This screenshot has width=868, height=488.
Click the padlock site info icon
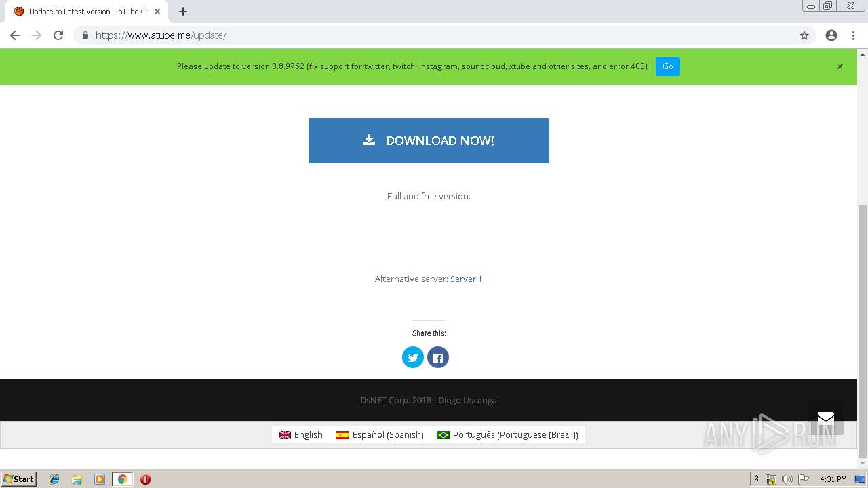click(85, 35)
